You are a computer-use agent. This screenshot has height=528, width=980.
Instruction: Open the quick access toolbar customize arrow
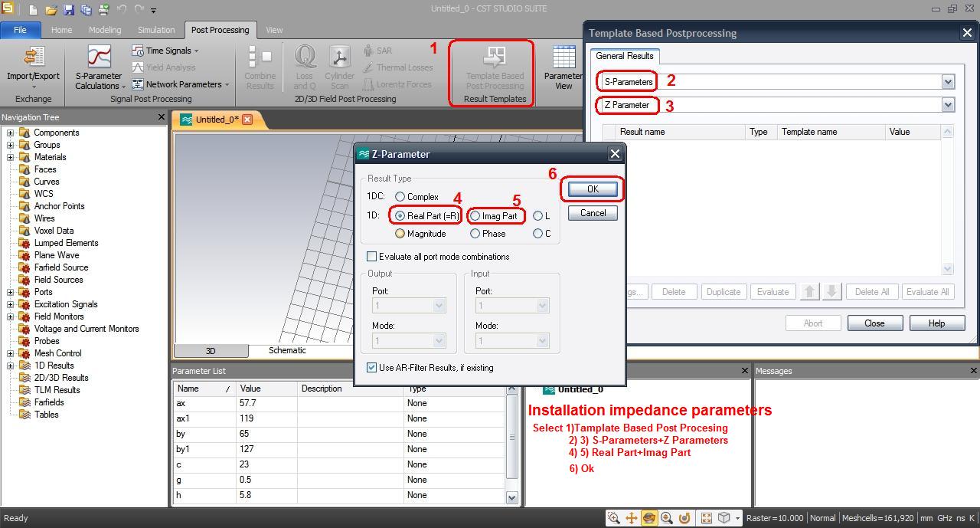[154, 11]
